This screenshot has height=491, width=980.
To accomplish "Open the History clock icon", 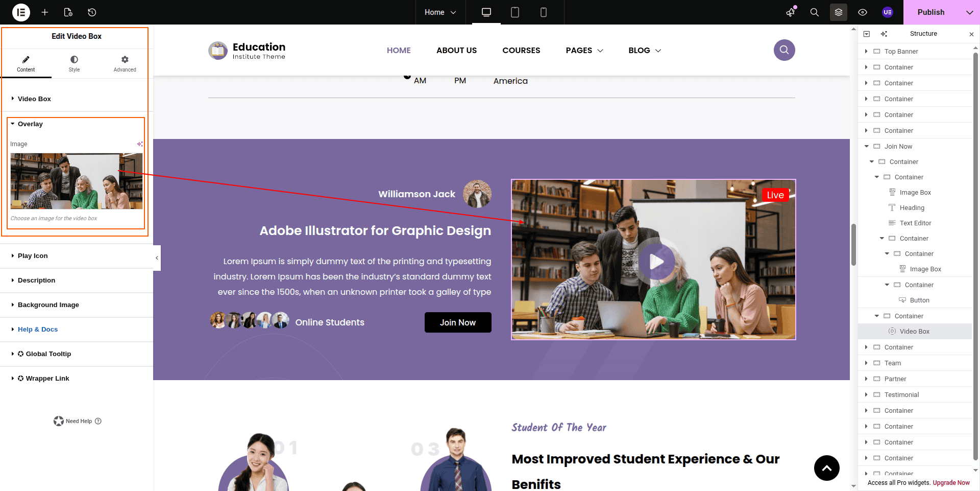I will click(92, 12).
